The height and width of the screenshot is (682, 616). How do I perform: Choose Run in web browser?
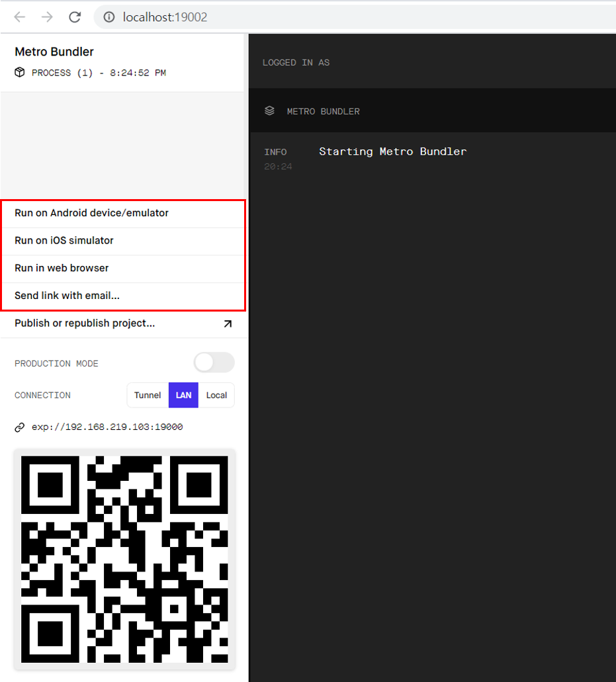(x=124, y=268)
